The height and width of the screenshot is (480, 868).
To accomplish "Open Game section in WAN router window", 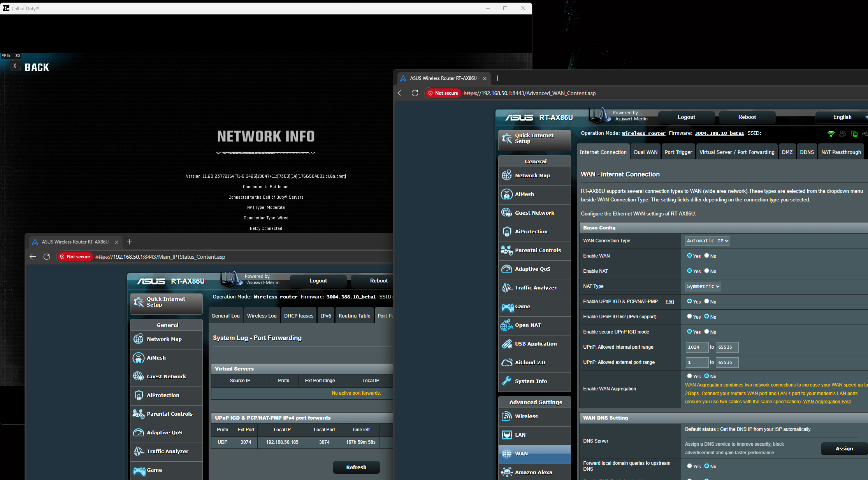I will click(x=534, y=306).
